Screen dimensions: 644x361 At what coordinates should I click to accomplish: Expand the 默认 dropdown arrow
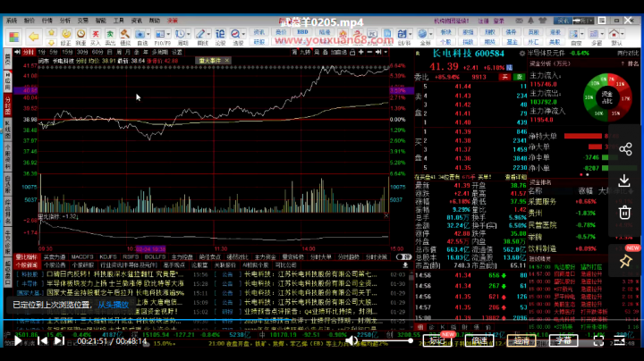[x=622, y=35]
